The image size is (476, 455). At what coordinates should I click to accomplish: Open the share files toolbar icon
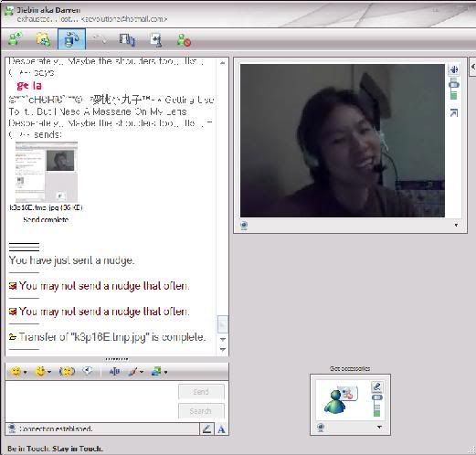point(43,39)
